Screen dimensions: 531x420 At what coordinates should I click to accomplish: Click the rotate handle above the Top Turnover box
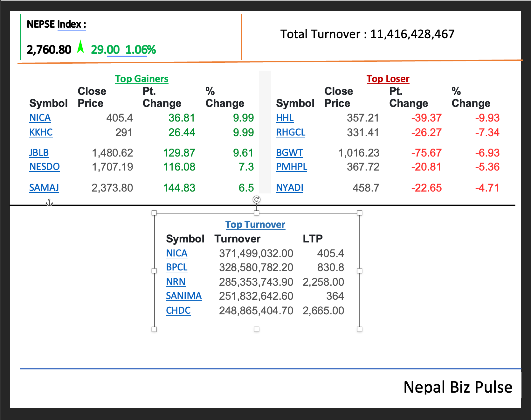click(257, 199)
